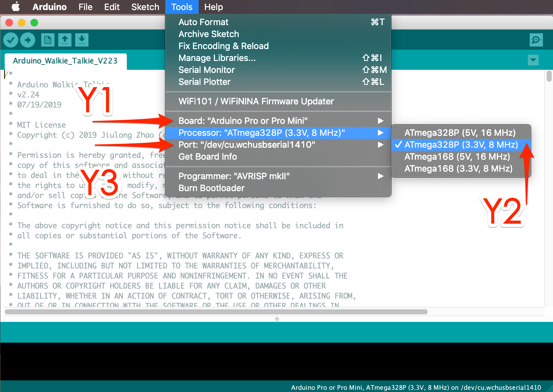This screenshot has height=392, width=553.
Task: Click the console divider handle dot
Action: pyautogui.click(x=277, y=319)
